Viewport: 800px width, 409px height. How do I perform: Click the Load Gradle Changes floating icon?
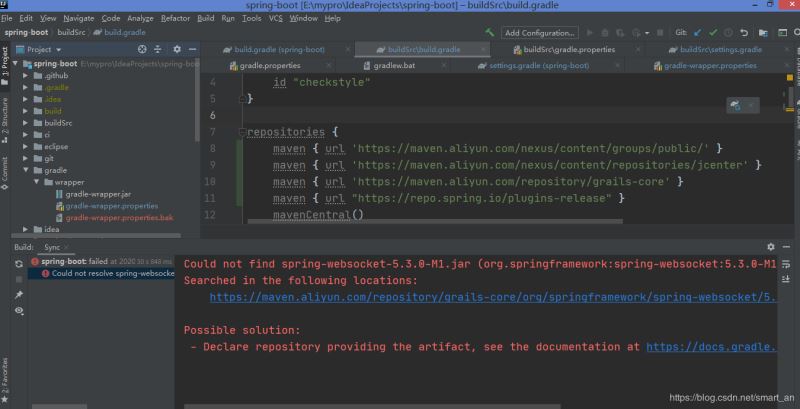pos(735,104)
